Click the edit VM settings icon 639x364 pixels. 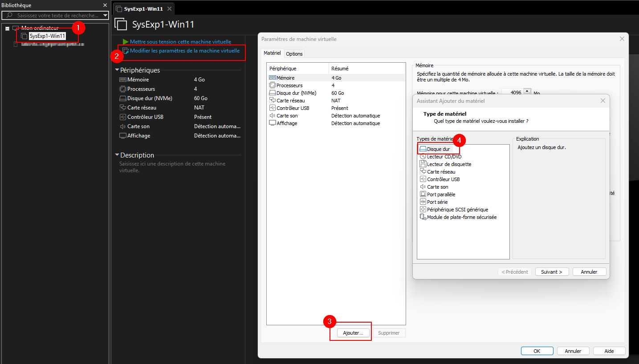click(x=126, y=51)
